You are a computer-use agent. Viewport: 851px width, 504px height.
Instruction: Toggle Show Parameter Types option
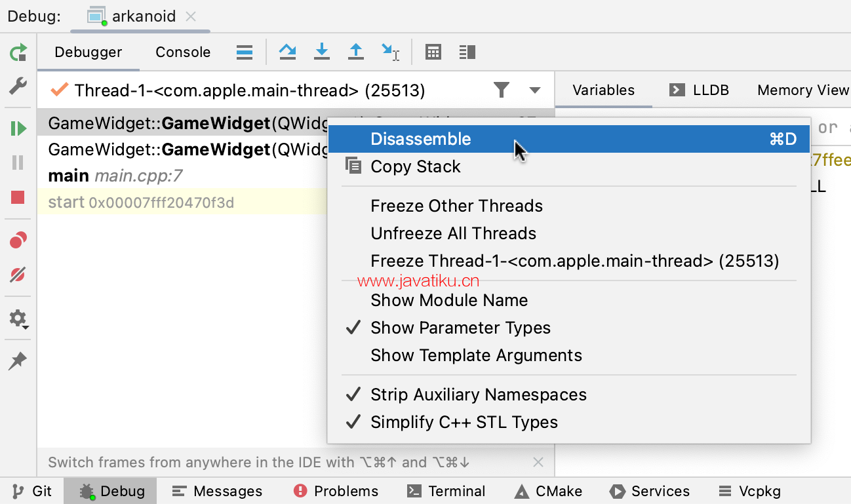tap(460, 328)
